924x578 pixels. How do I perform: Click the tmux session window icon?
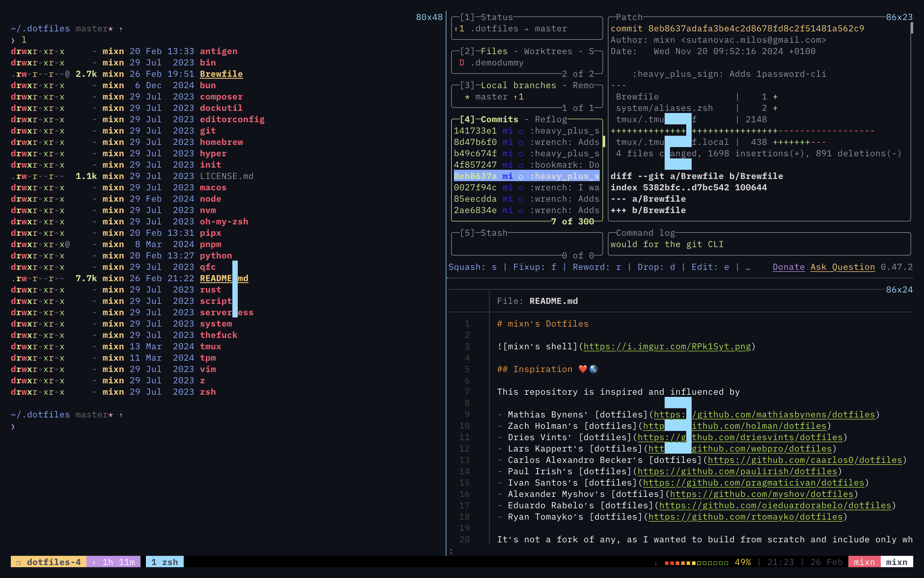click(x=18, y=563)
